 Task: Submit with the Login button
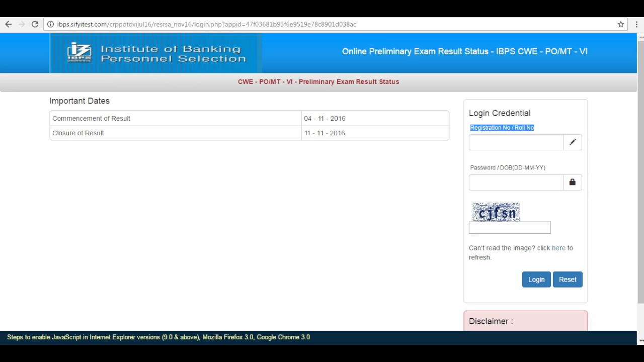click(x=536, y=280)
